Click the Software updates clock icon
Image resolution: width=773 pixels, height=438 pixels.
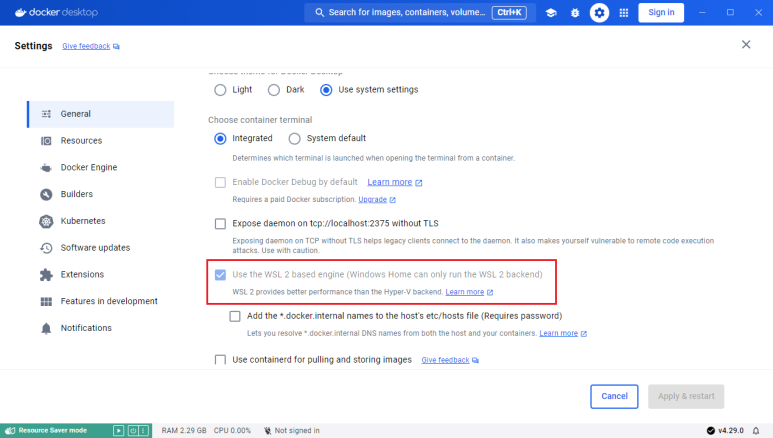(x=46, y=248)
